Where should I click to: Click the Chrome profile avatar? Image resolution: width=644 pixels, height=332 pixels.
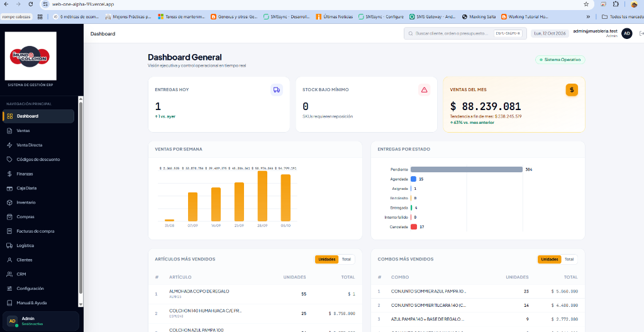(634, 4)
